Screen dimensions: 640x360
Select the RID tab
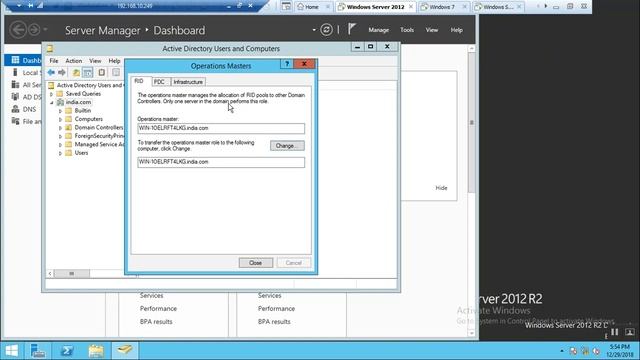coord(139,81)
